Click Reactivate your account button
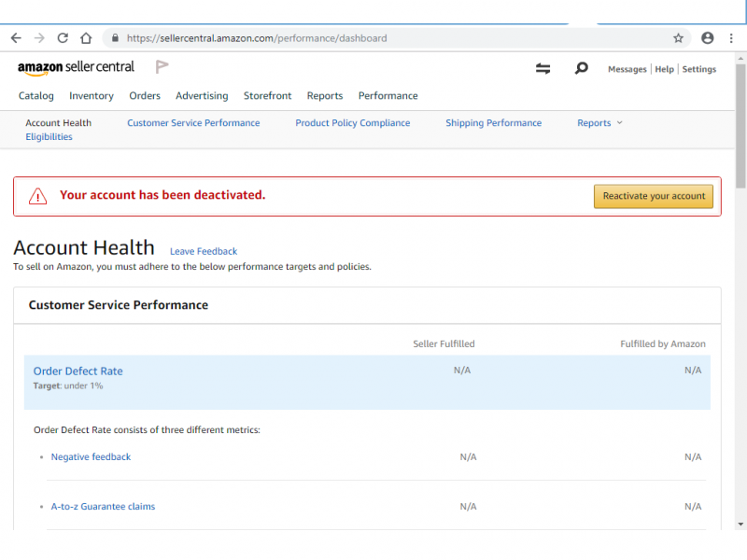 [654, 196]
